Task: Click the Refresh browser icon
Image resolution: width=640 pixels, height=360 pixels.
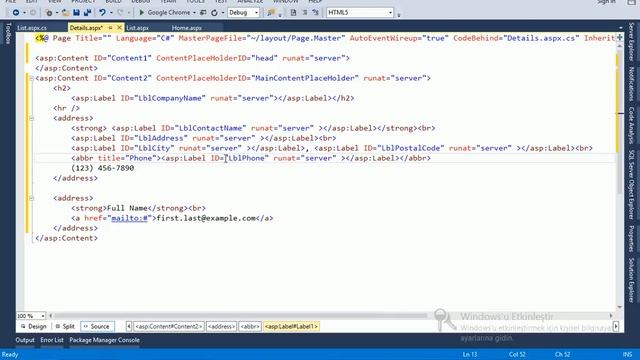Action: [x=214, y=13]
